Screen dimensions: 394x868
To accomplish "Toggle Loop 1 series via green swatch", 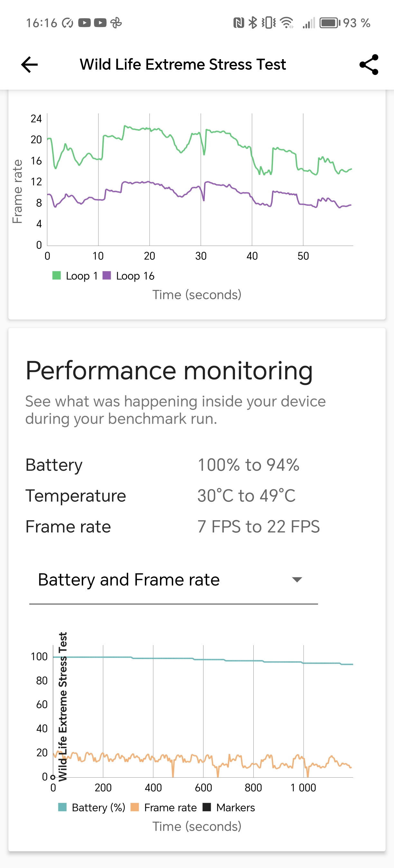I will 57,276.
